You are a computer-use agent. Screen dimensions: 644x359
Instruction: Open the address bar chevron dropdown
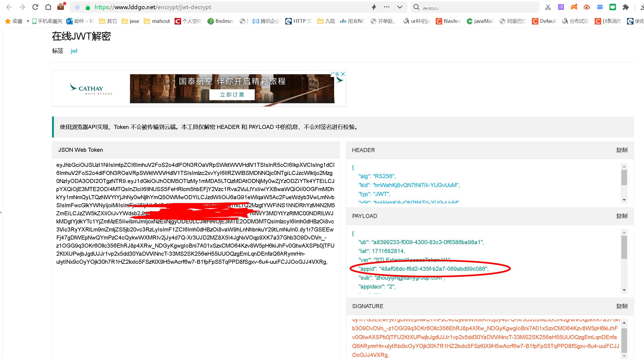[399, 7]
